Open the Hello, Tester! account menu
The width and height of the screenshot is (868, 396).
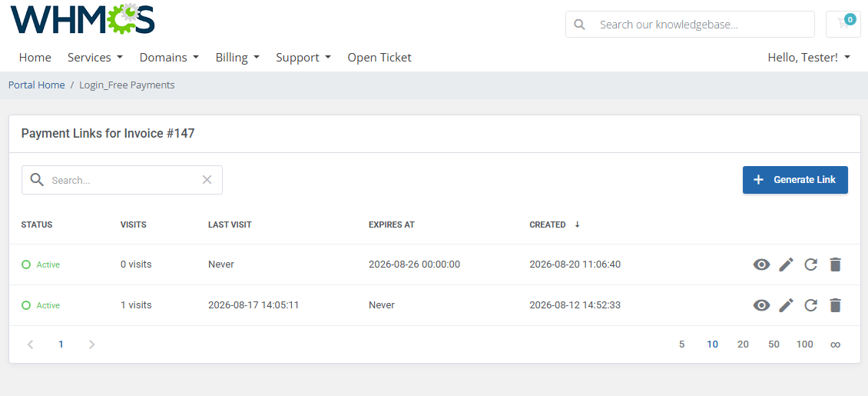point(809,57)
